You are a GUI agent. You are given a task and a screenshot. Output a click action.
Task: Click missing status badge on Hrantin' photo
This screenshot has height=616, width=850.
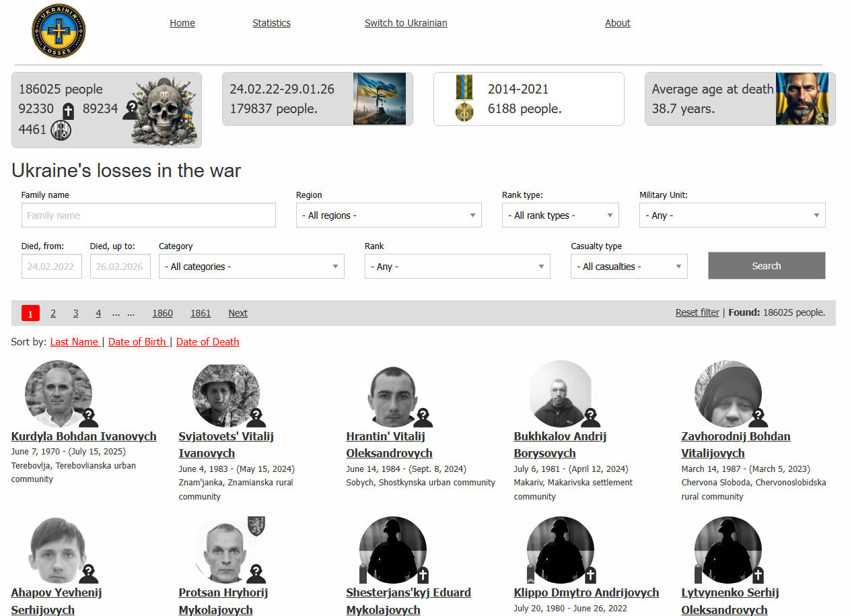tap(423, 418)
